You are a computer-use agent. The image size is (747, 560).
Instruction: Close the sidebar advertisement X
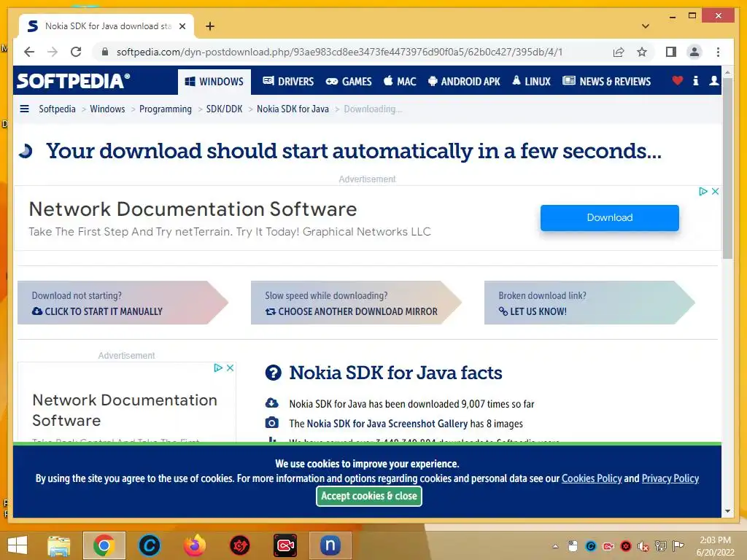(230, 368)
